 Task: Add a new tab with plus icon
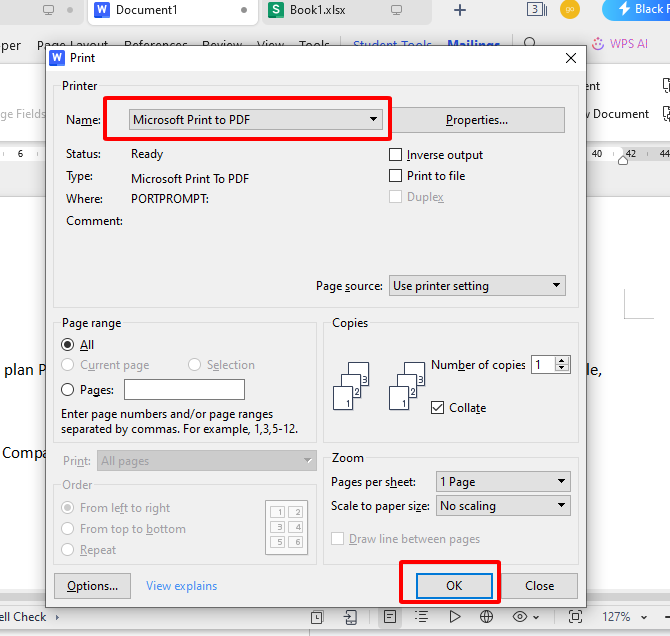pos(460,10)
